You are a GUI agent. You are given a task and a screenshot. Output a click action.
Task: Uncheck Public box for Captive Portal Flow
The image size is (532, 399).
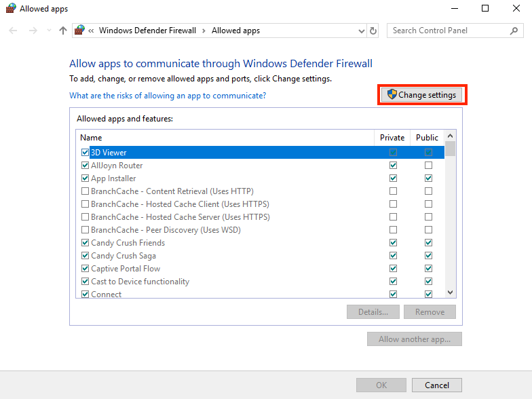429,269
